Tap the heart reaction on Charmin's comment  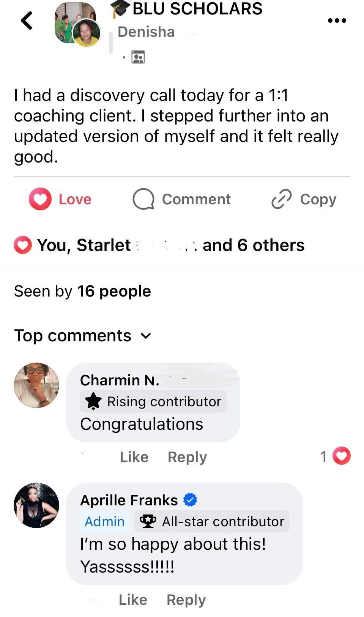tap(342, 456)
